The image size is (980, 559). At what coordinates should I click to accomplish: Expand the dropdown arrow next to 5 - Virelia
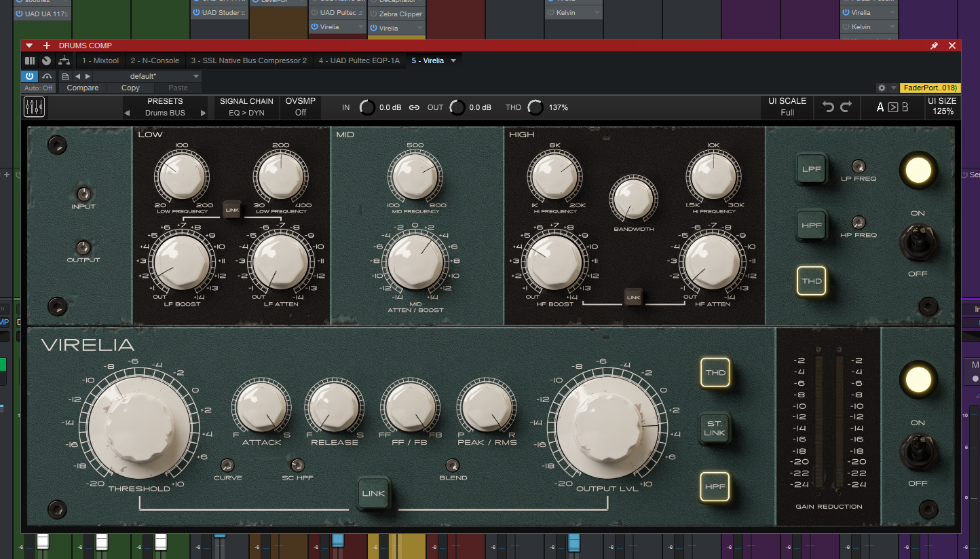[453, 61]
